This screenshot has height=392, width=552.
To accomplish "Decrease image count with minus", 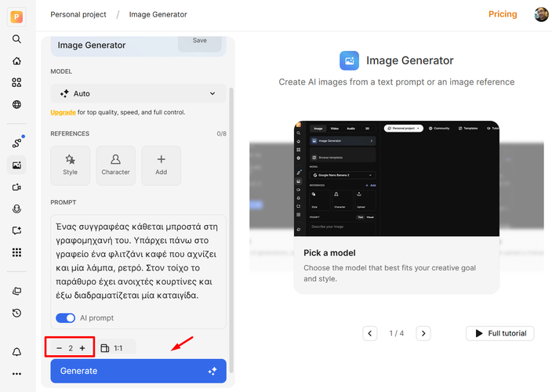I will (x=59, y=348).
